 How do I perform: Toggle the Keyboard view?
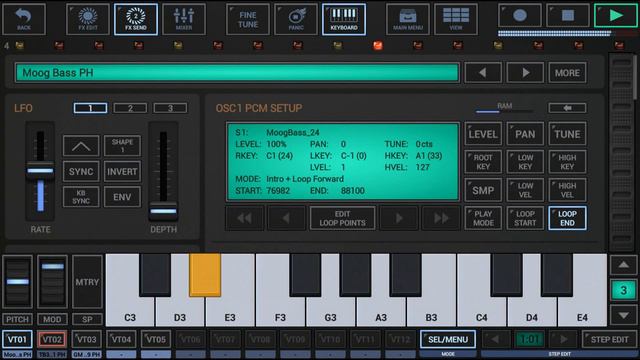point(344,19)
